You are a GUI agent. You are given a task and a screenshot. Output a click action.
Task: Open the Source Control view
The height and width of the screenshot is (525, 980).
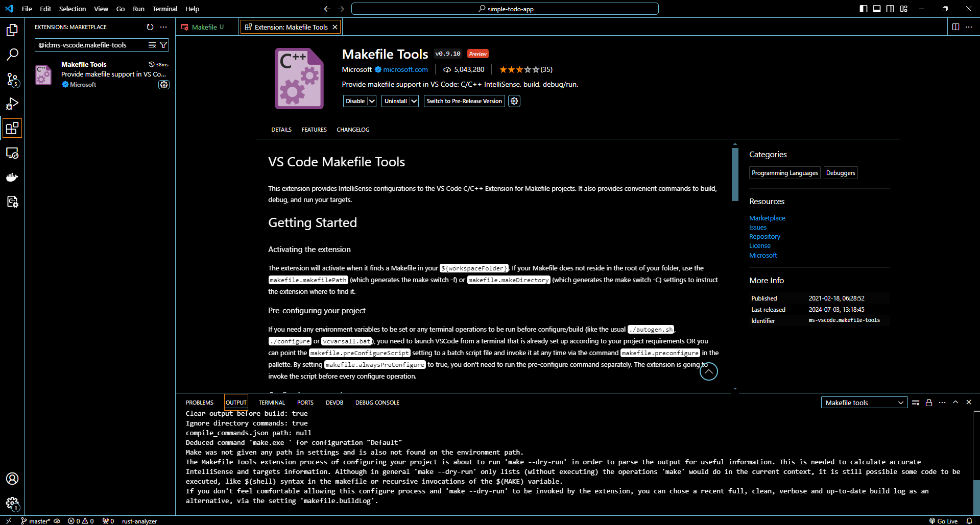[x=12, y=79]
